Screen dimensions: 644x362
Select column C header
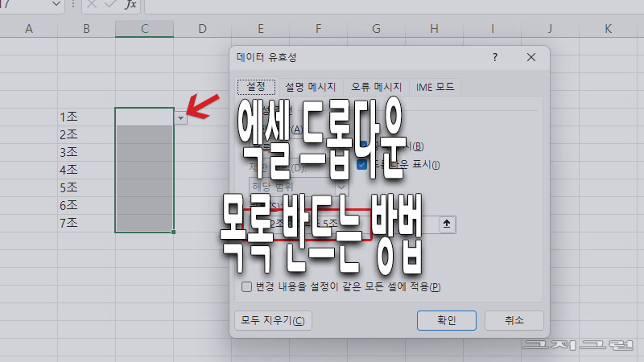click(145, 29)
